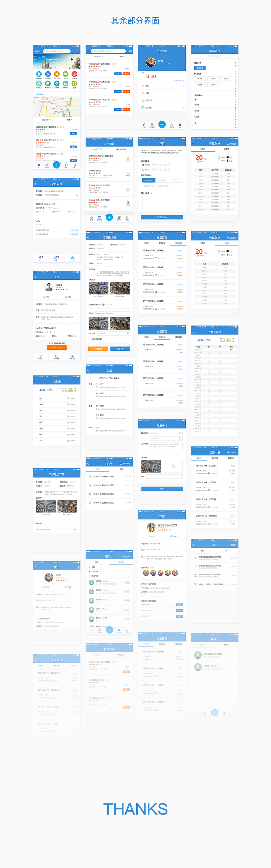The height and width of the screenshot is (868, 271).
Task: Expand 公司 group in 联系人 screen
Action: 109,567
